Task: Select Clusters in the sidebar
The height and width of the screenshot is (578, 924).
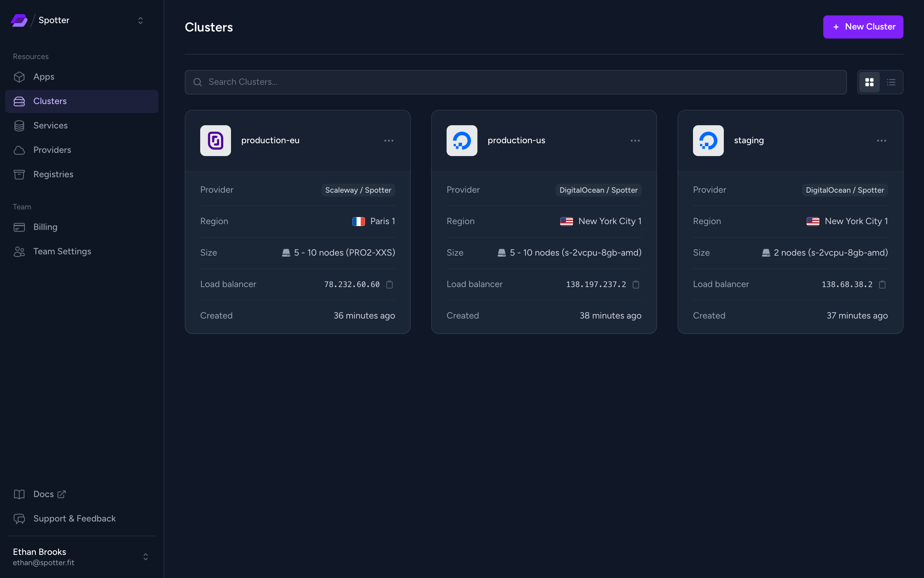Action: point(82,101)
